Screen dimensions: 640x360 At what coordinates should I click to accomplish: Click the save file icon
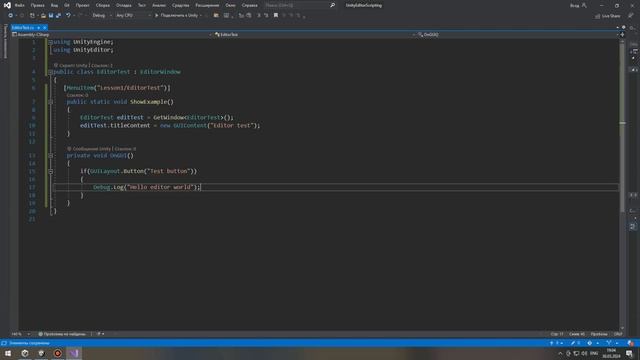tap(51, 16)
